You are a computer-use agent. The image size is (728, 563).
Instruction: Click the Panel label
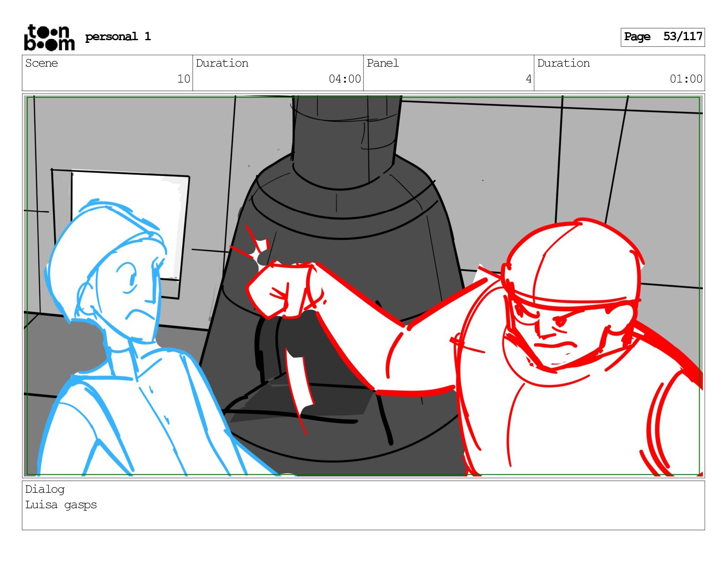click(383, 63)
